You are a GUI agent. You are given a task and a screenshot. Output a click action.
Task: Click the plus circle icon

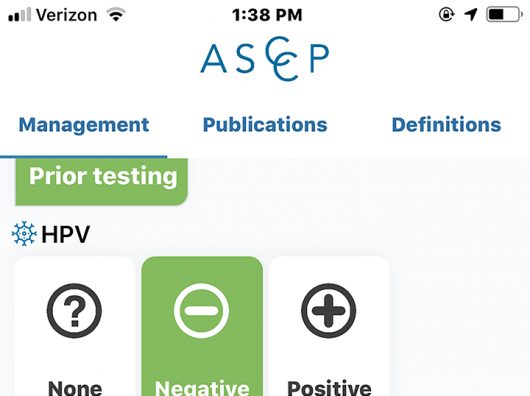(329, 311)
